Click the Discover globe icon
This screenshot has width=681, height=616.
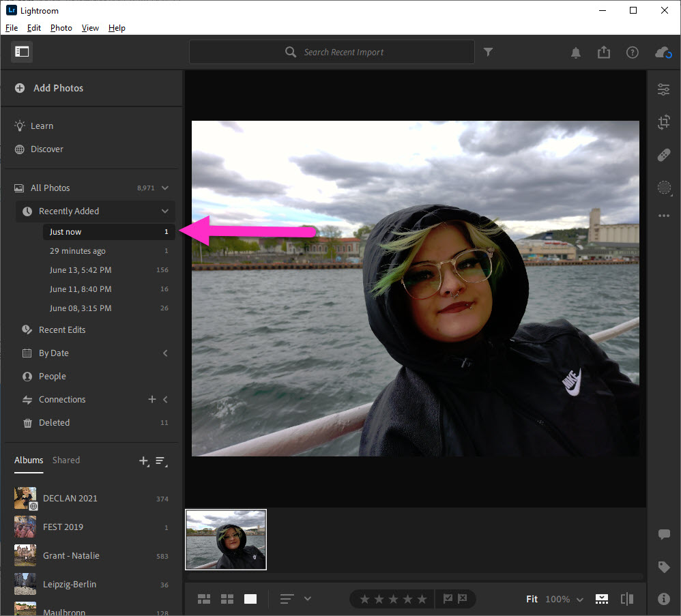tap(20, 149)
